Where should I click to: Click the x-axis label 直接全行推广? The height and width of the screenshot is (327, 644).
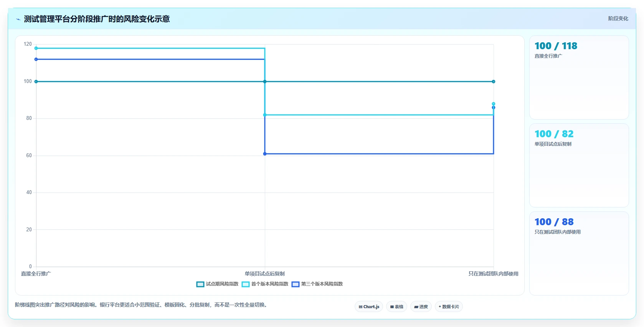pos(36,274)
